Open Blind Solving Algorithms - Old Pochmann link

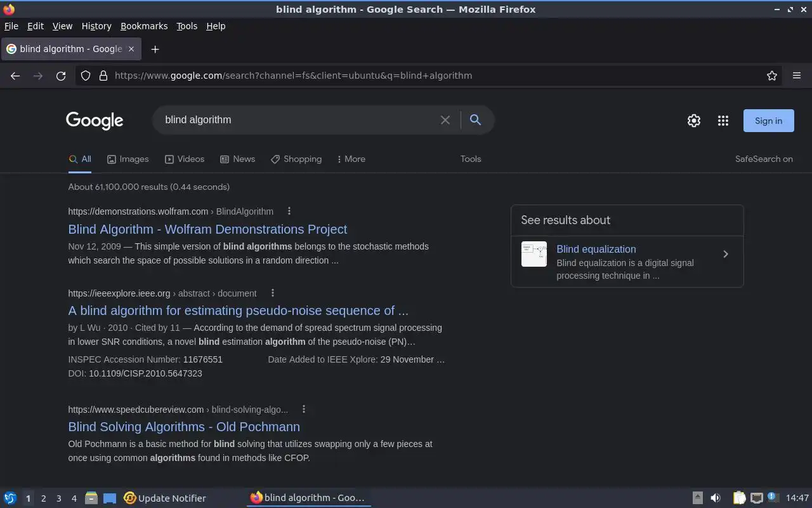coord(184,427)
